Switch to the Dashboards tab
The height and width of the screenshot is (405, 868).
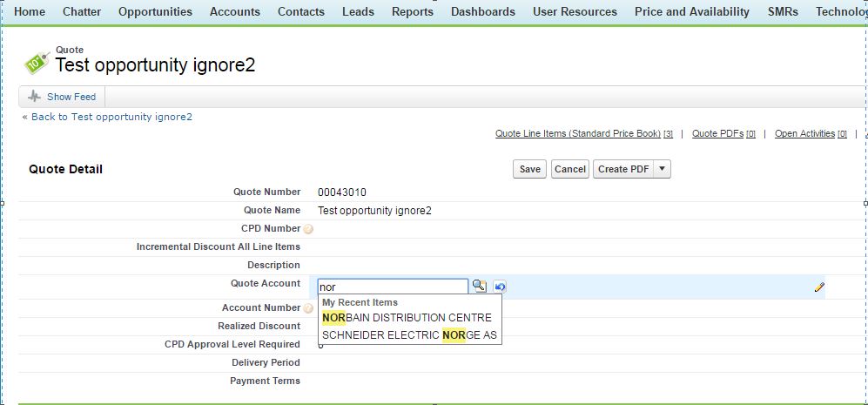(482, 12)
